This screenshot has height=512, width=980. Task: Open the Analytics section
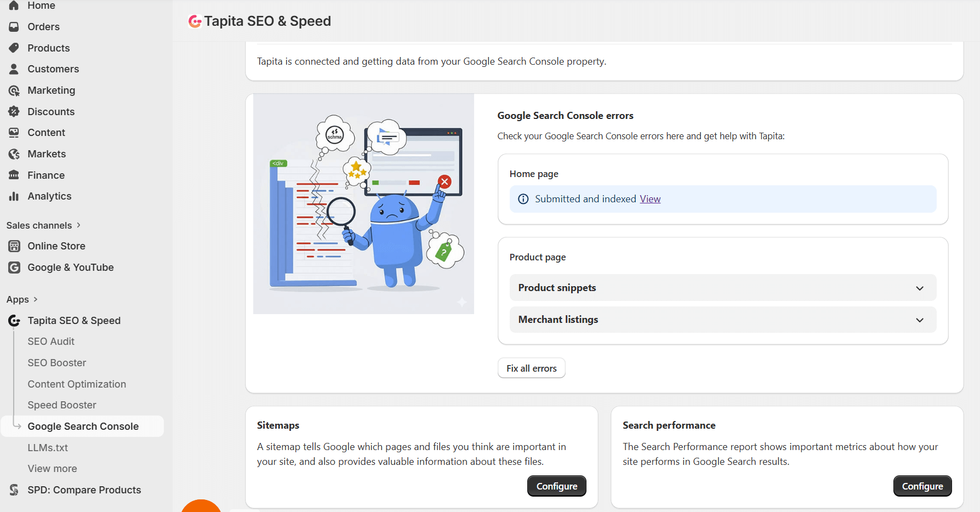pos(49,196)
